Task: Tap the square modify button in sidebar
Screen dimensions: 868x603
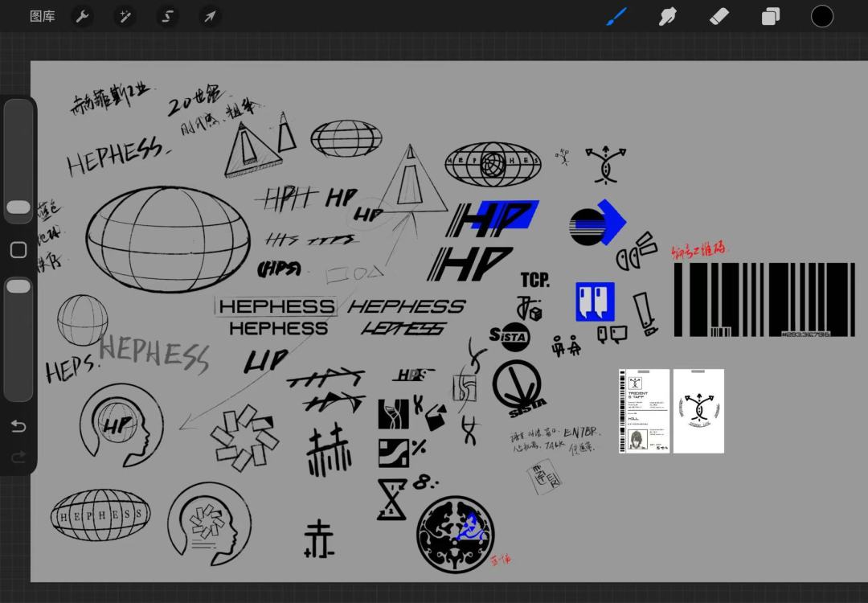Action: (x=18, y=250)
